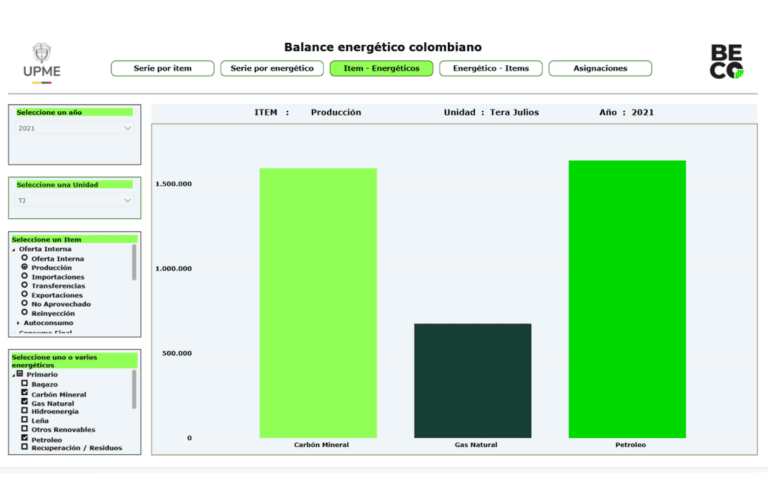768x483 pixels.
Task: Select the Exportaciones radio button
Action: pos(24,295)
